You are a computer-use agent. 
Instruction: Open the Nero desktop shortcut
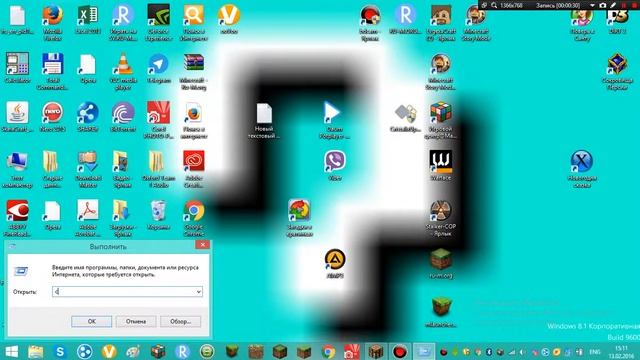(53, 113)
